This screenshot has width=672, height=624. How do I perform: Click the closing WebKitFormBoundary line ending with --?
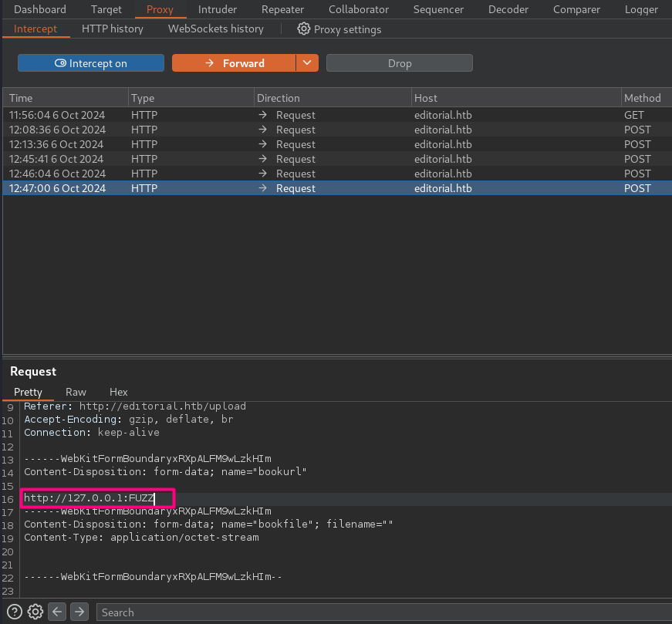click(x=153, y=576)
